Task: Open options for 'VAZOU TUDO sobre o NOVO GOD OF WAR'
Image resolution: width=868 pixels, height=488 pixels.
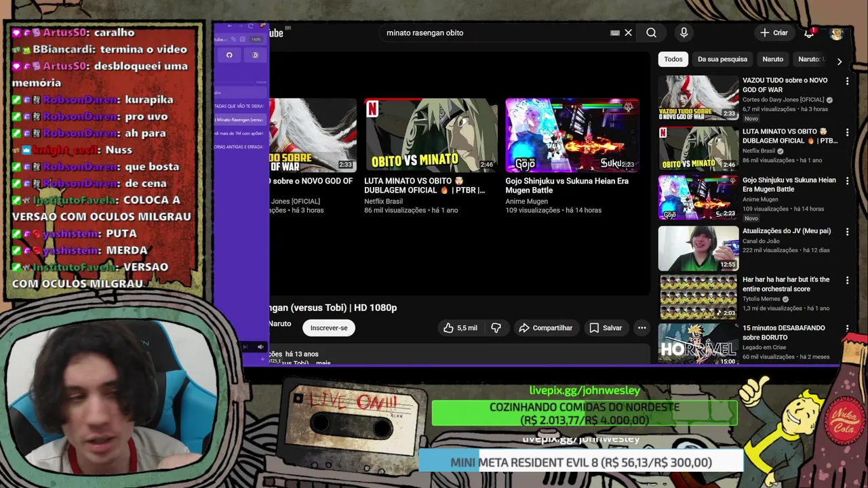Action: [847, 81]
